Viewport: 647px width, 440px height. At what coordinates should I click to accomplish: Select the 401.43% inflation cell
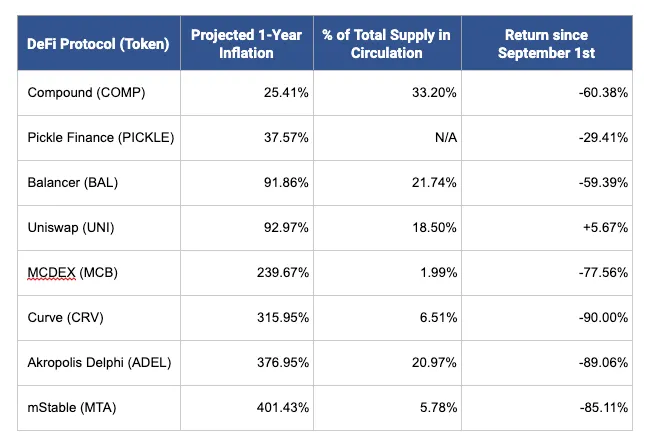(x=277, y=406)
